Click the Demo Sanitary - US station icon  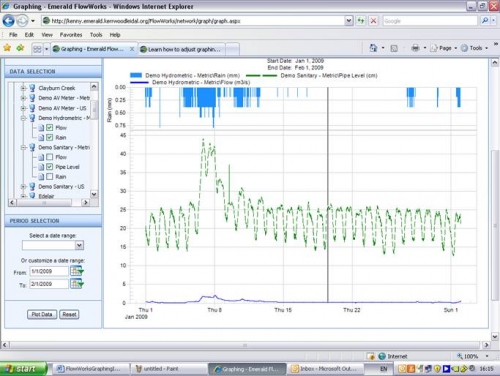point(32,186)
